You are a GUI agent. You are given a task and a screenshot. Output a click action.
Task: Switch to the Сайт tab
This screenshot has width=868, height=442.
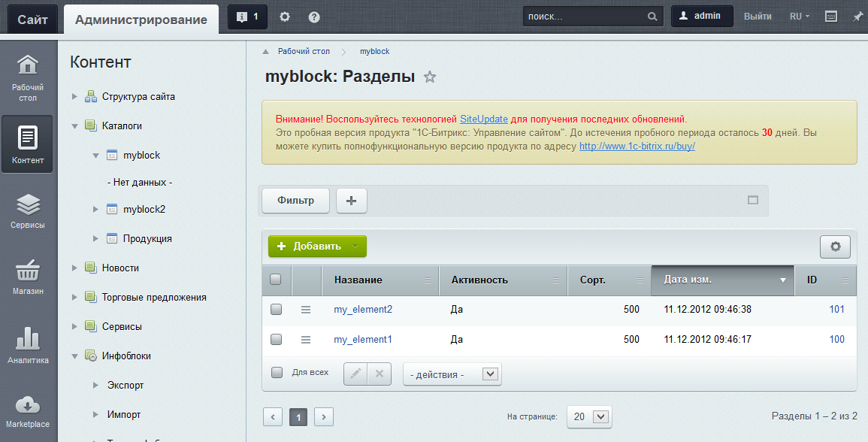32,20
